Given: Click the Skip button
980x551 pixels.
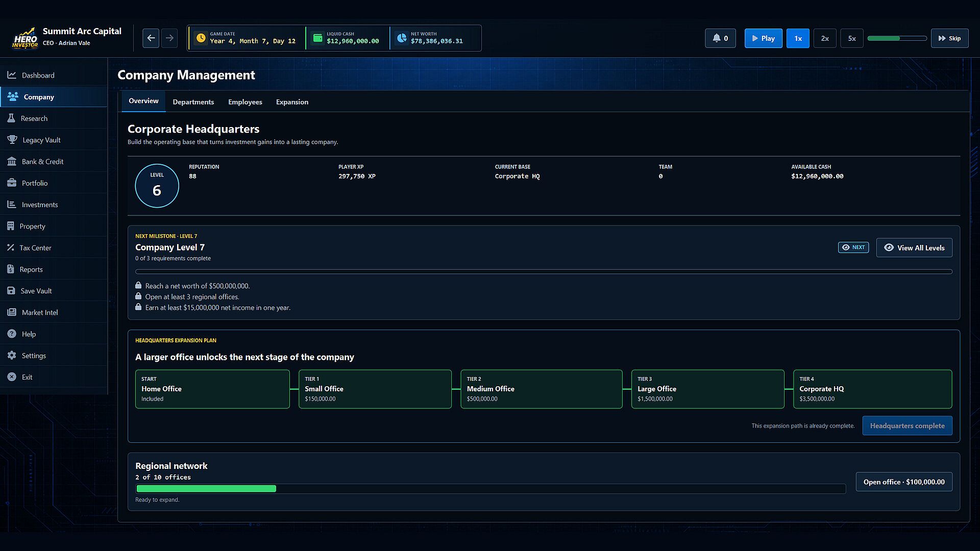Looking at the screenshot, I should tap(949, 38).
